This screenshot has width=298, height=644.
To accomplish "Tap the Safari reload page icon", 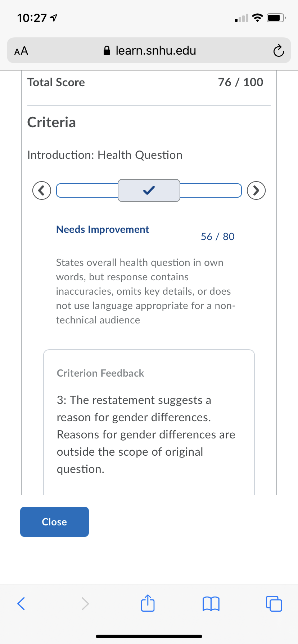I will (278, 51).
